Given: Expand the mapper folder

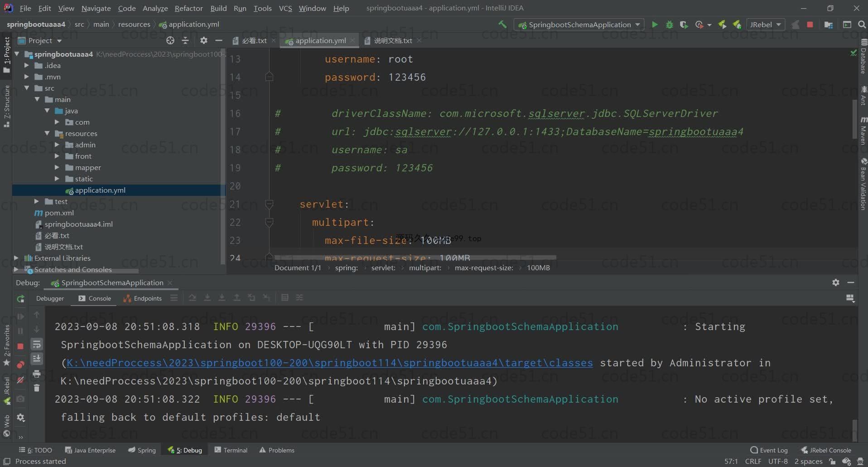Looking at the screenshot, I should pyautogui.click(x=57, y=167).
